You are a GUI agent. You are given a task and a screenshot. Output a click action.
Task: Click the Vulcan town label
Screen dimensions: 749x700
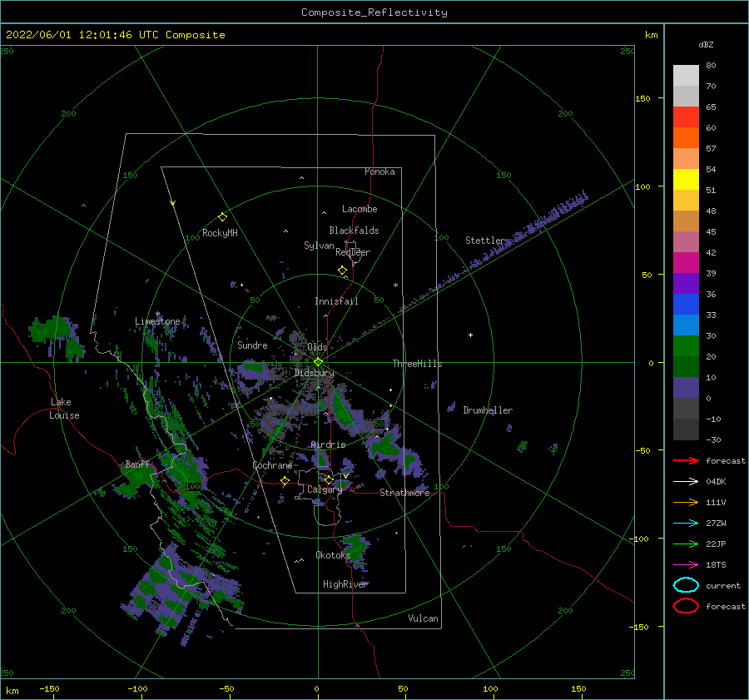point(423,618)
